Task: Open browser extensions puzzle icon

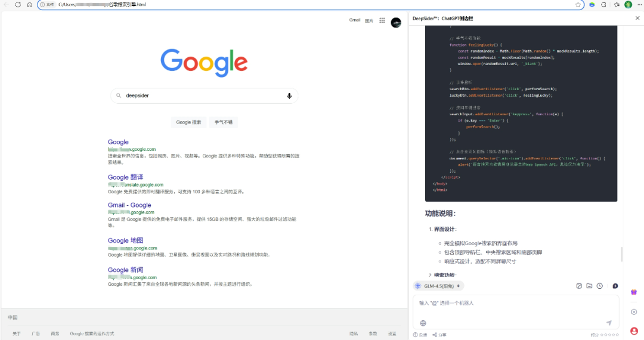Action: [x=603, y=5]
